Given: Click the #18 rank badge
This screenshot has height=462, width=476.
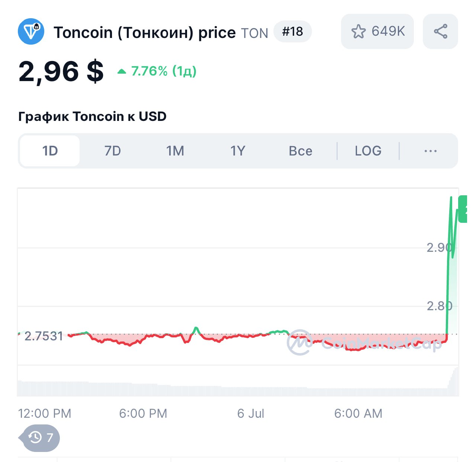Looking at the screenshot, I should pyautogui.click(x=292, y=32).
